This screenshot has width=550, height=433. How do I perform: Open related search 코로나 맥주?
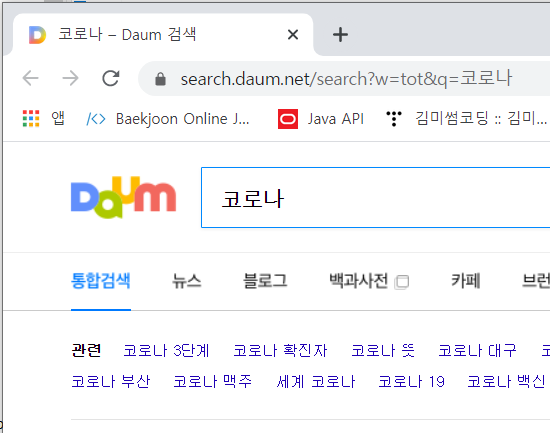click(x=213, y=381)
